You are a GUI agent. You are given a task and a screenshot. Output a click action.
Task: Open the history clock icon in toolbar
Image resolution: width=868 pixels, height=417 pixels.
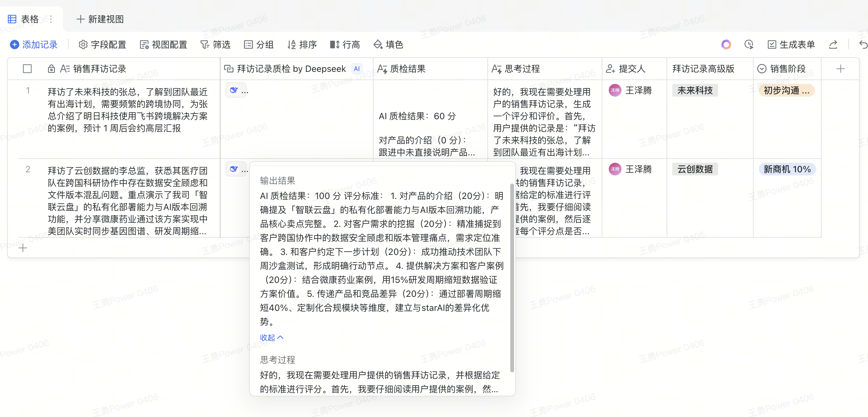pyautogui.click(x=749, y=44)
